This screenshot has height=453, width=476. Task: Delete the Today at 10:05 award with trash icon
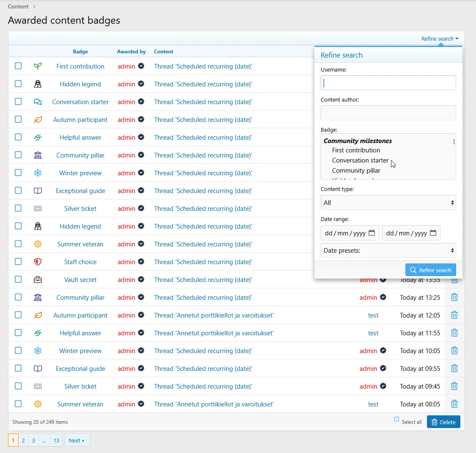pyautogui.click(x=454, y=351)
